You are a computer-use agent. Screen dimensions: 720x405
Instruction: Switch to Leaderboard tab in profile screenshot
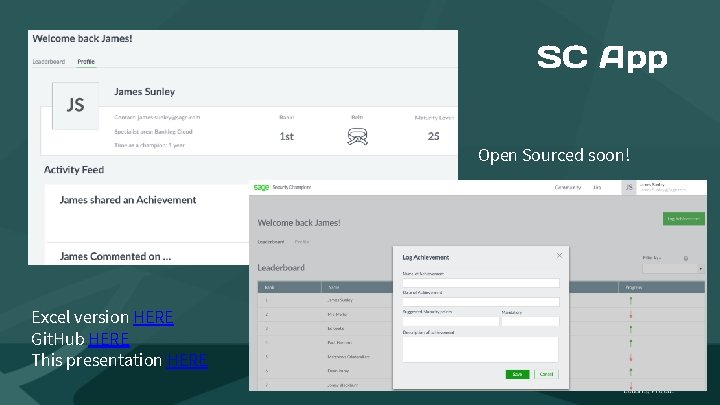(49, 62)
